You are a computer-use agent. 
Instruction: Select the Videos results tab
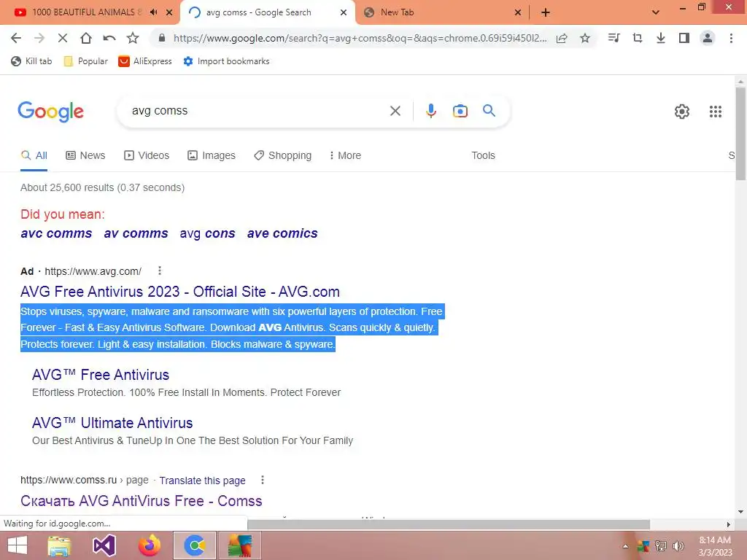click(x=146, y=156)
